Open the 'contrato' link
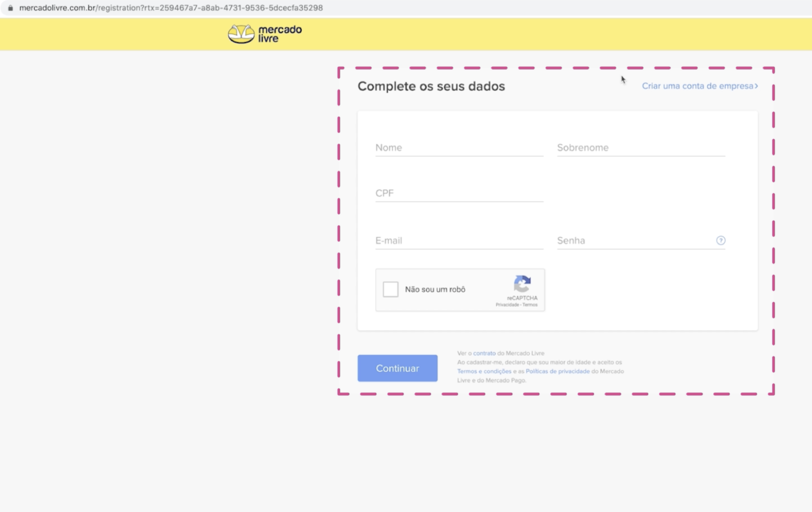812x512 pixels. [484, 353]
